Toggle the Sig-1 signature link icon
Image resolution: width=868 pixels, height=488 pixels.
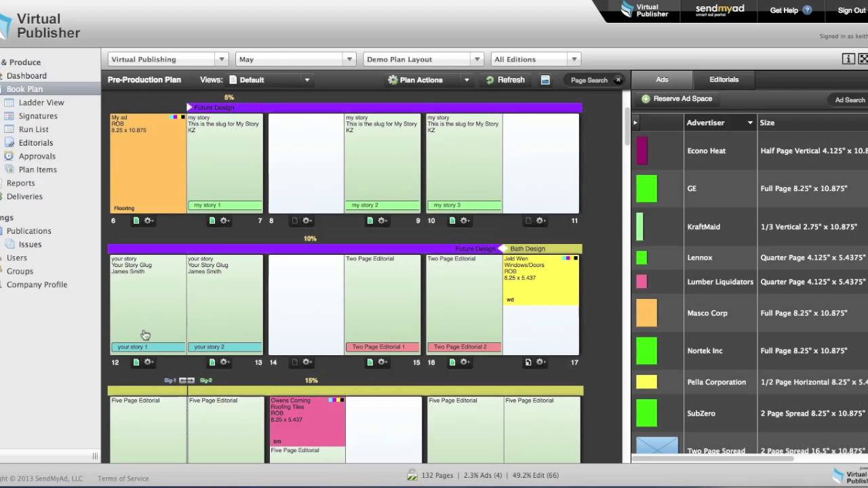point(186,381)
